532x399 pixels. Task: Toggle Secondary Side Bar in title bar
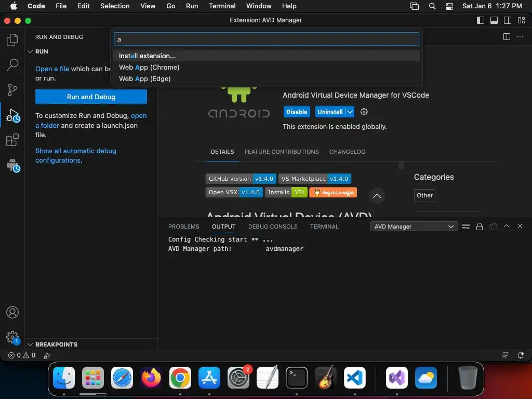(508, 20)
